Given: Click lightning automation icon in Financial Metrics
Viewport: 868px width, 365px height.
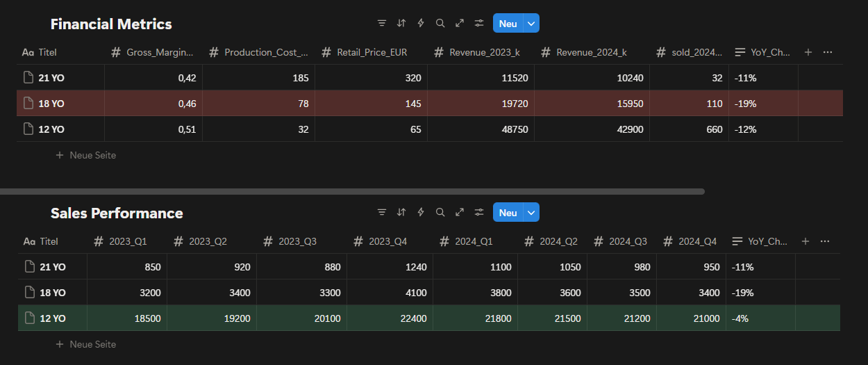Looking at the screenshot, I should [x=420, y=24].
